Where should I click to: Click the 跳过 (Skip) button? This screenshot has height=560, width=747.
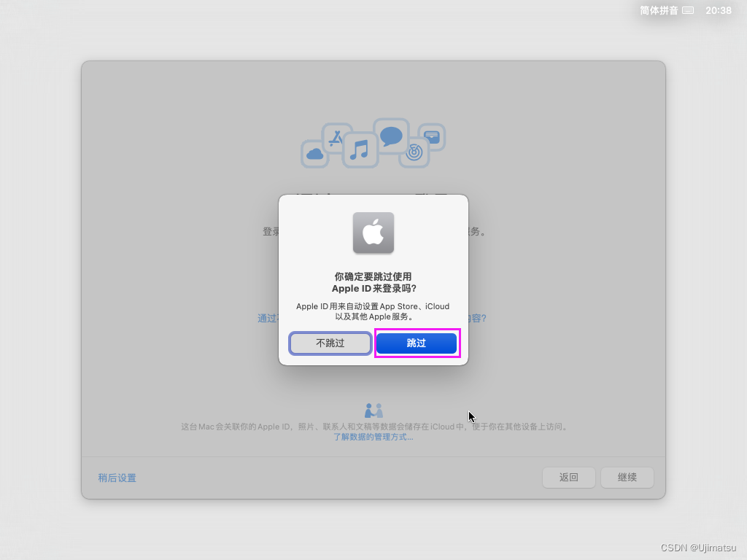[x=417, y=343]
